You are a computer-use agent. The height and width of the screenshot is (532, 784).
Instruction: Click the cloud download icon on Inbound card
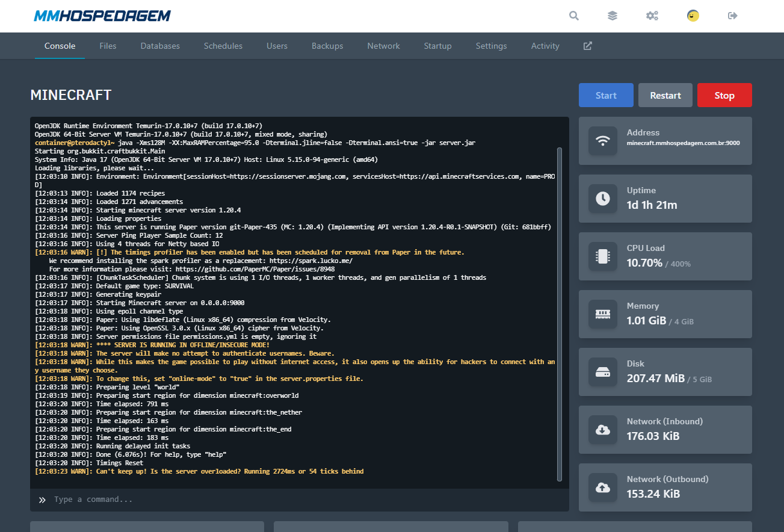click(x=603, y=430)
